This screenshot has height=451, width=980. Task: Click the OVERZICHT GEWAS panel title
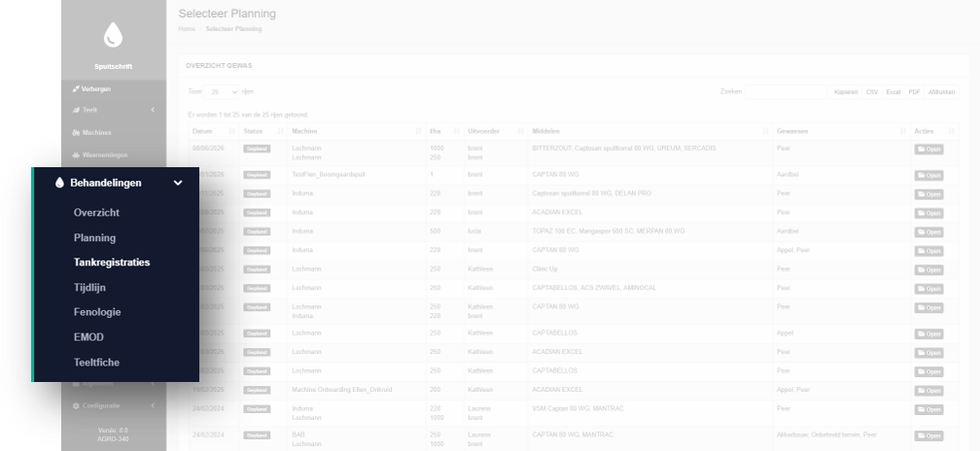tap(219, 65)
